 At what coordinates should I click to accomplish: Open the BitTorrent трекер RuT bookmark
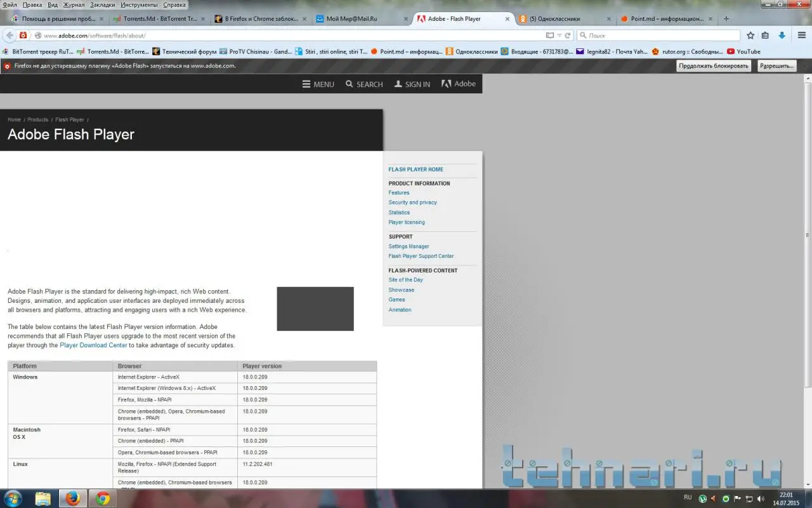(38, 51)
